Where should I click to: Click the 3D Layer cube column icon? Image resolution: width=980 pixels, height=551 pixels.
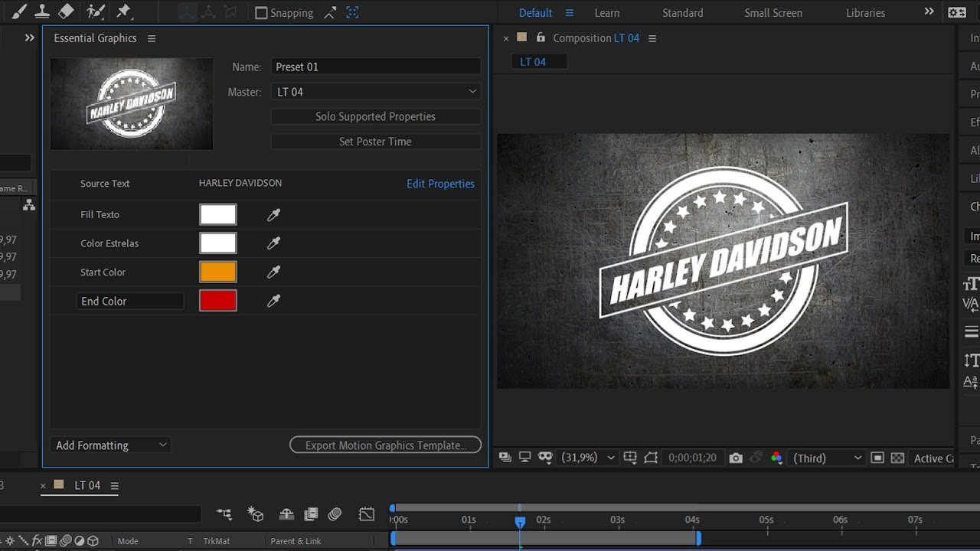click(x=93, y=541)
